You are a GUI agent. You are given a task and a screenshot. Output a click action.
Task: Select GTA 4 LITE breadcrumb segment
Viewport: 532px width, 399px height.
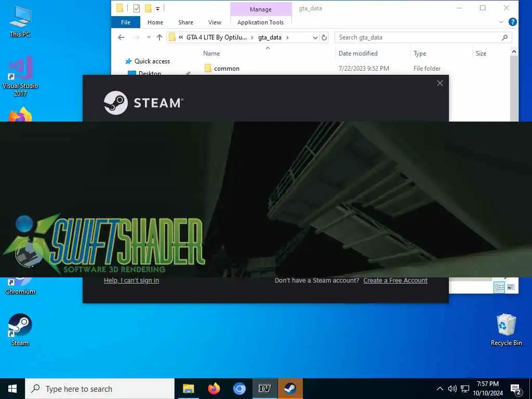click(217, 37)
